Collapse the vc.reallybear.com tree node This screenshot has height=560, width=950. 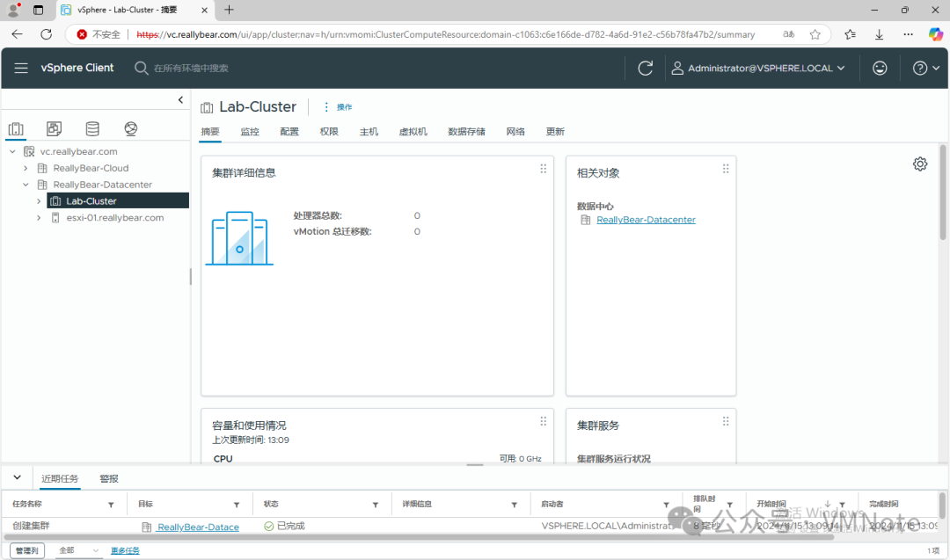point(12,151)
